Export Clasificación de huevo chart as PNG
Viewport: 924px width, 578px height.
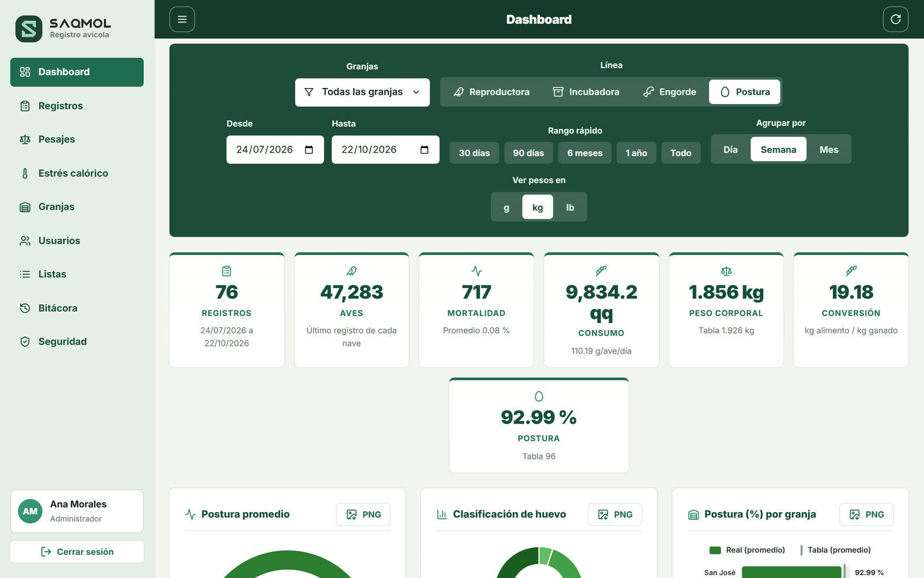point(614,514)
